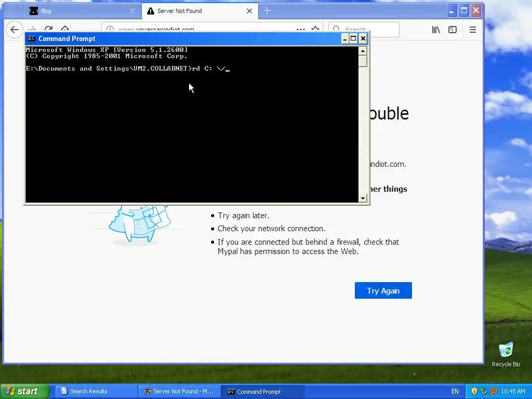Select the Server Not Found tab
532x399 pixels.
point(200,11)
